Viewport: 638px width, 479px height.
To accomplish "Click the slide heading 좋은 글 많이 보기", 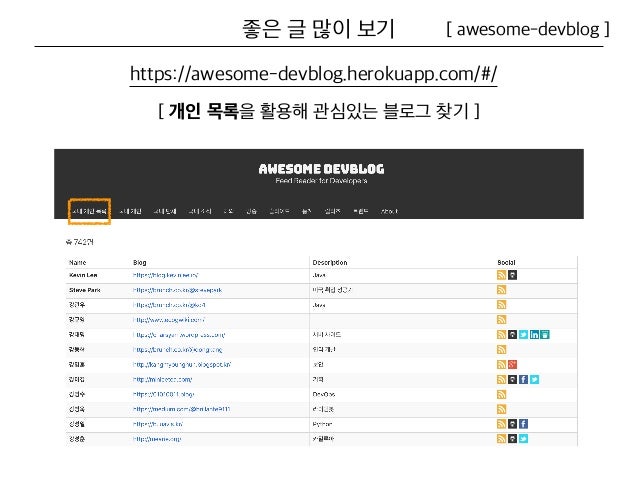I will tap(318, 28).
